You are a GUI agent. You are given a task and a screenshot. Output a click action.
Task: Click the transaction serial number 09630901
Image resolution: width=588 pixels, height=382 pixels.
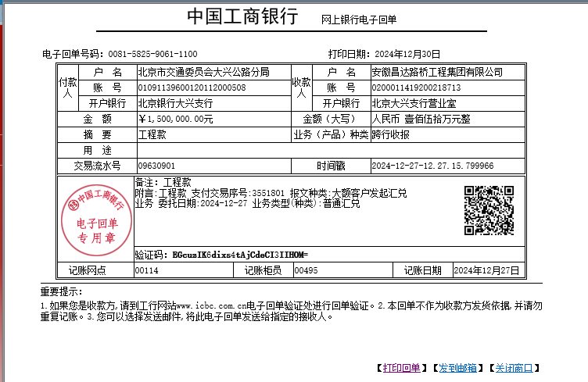(156, 166)
